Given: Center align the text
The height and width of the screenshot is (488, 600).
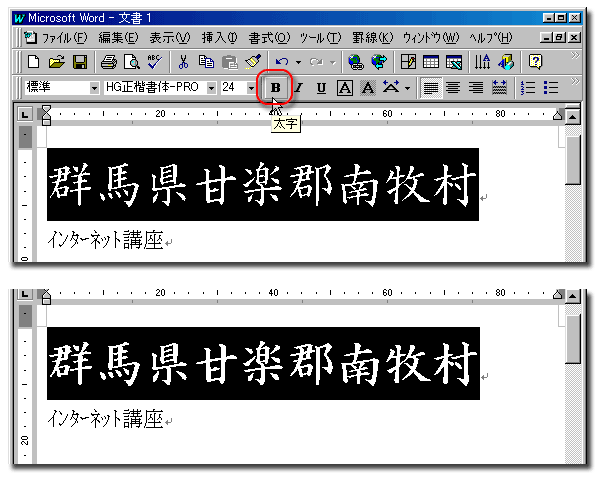Looking at the screenshot, I should click(453, 88).
